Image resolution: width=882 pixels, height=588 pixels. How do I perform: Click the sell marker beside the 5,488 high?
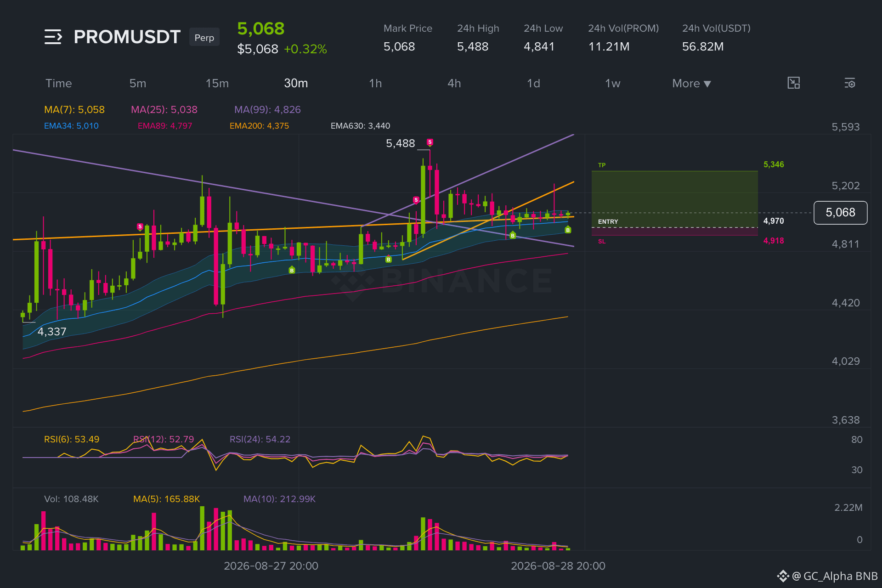click(430, 142)
